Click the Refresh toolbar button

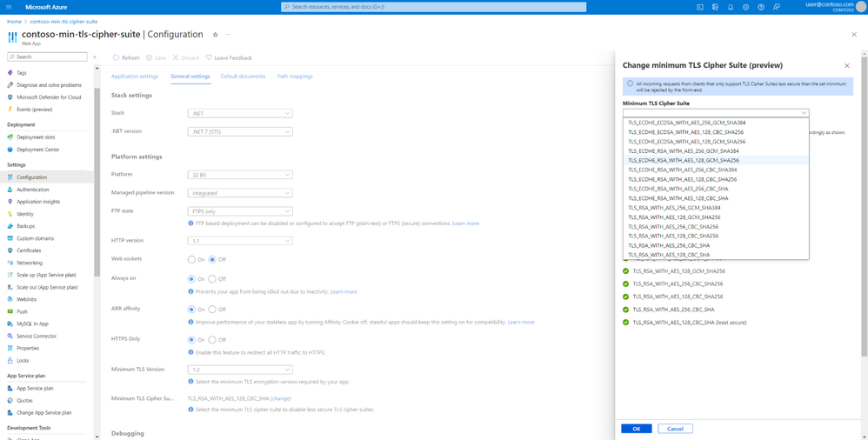[126, 57]
